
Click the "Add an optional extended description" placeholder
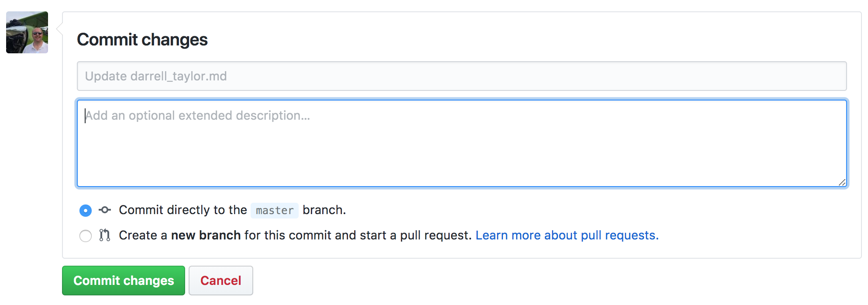[x=197, y=115]
